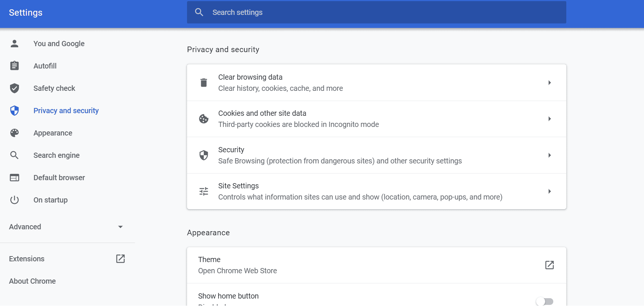The image size is (644, 306).
Task: Click the cookie icon in Privacy section
Action: (x=204, y=119)
